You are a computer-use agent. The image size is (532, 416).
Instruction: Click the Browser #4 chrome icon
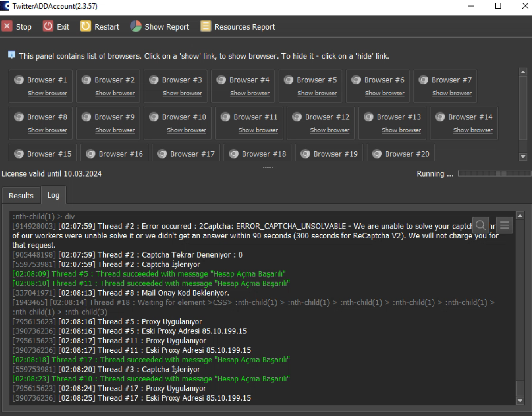(221, 80)
